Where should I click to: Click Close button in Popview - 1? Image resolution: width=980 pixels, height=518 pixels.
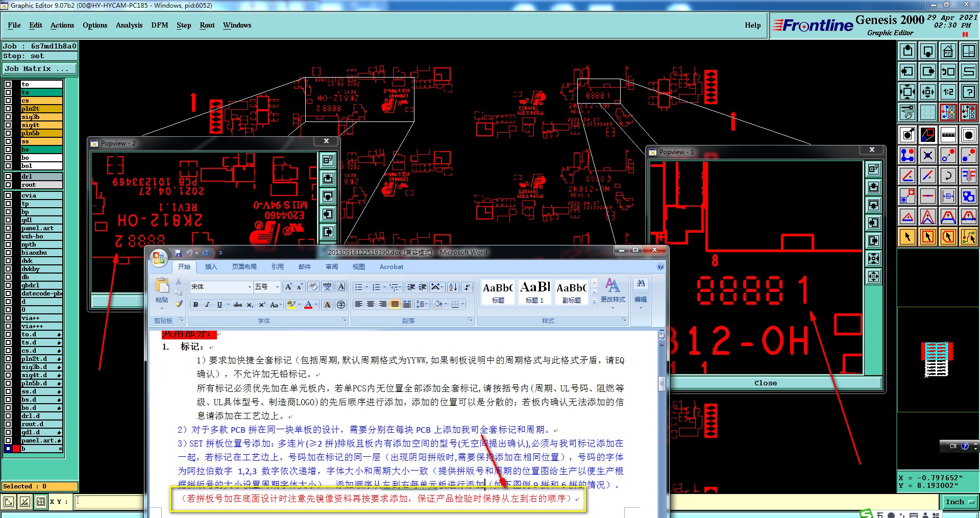coord(766,383)
